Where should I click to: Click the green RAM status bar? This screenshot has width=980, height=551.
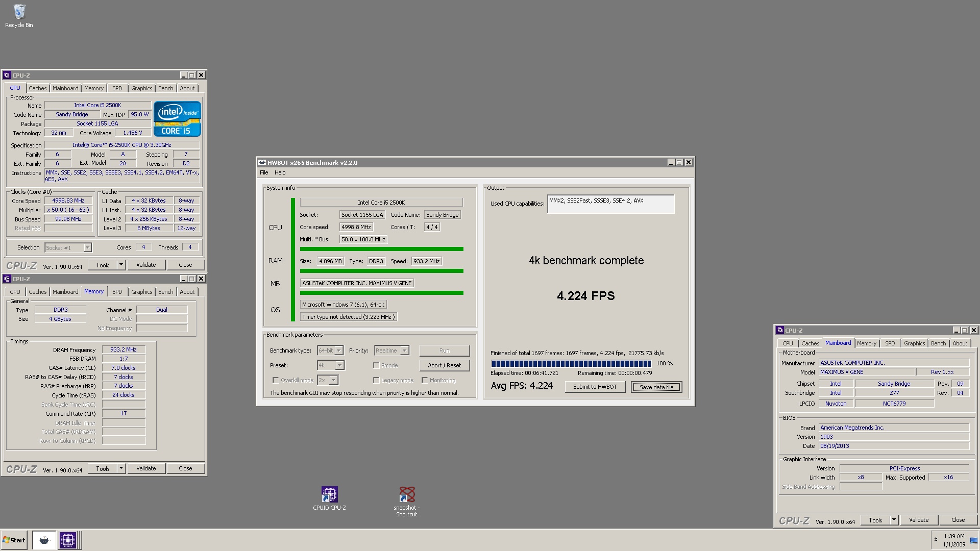[382, 271]
